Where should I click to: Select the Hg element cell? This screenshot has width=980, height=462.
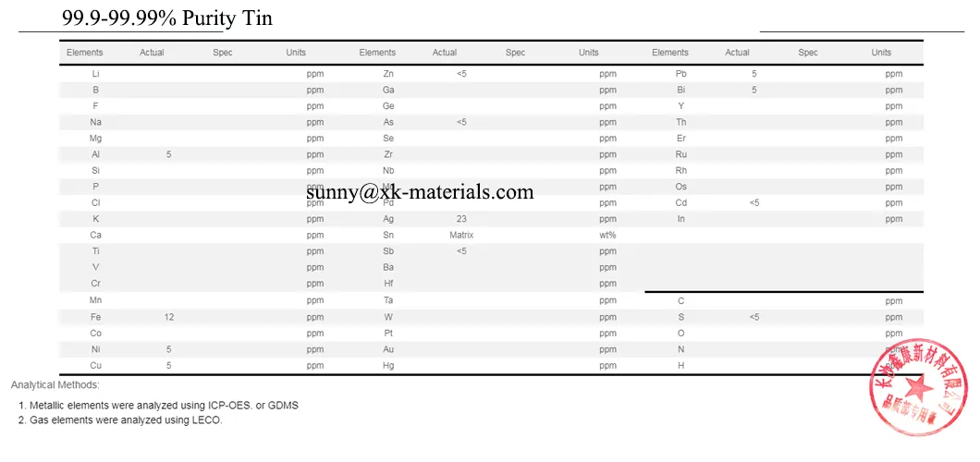(388, 365)
